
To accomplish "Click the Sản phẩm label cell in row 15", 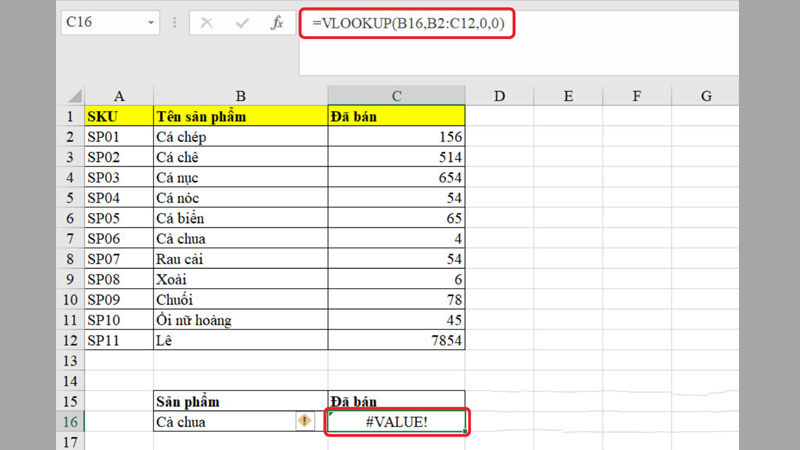I will 240,402.
